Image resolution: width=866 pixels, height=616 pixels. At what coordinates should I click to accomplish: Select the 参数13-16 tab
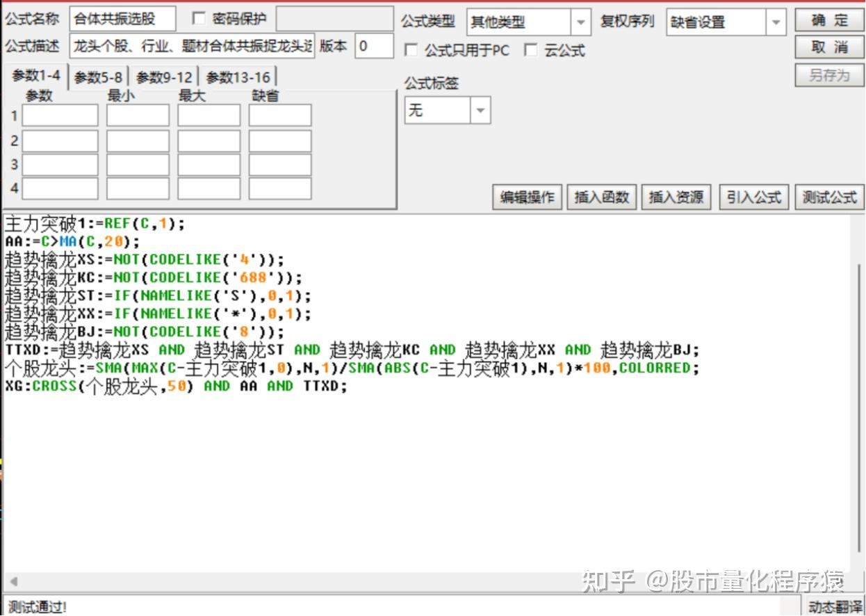click(x=238, y=78)
